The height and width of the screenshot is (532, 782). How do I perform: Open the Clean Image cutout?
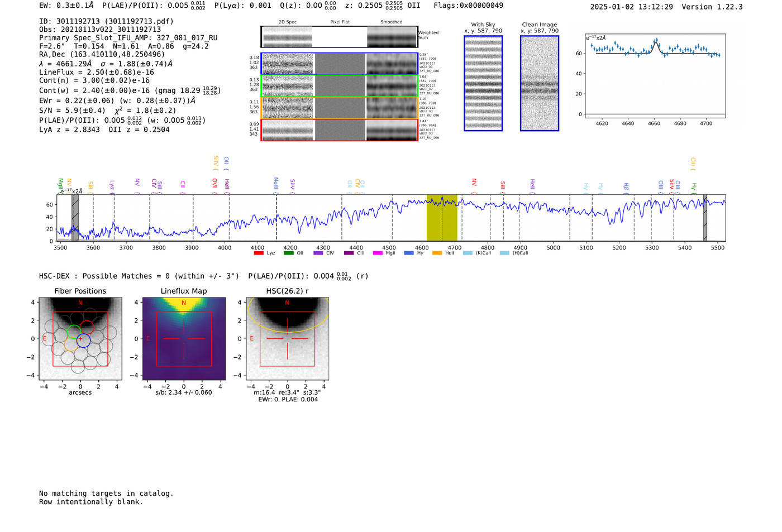(x=540, y=83)
